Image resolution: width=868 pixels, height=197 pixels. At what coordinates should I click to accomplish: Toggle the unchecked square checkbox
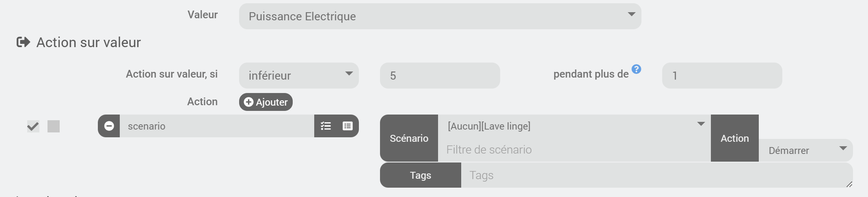[54, 126]
